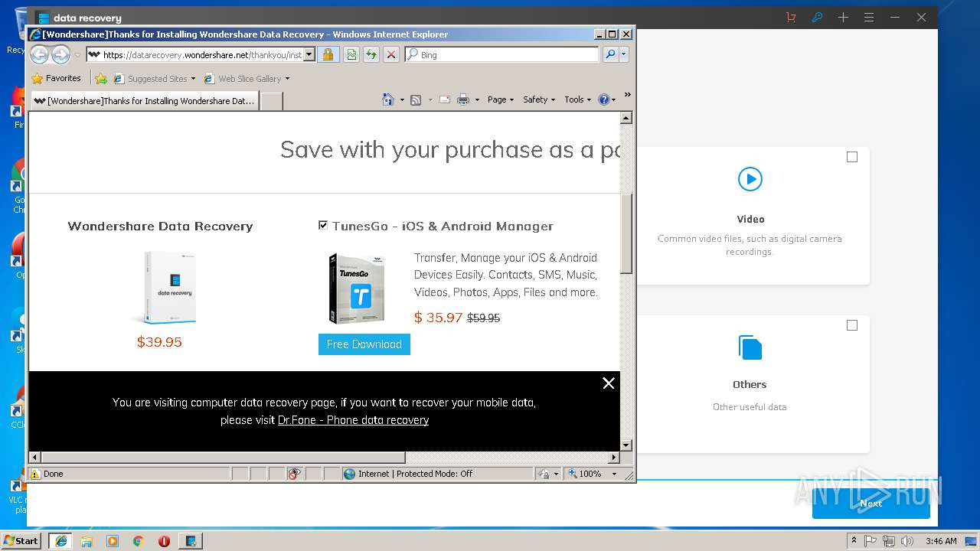Open security report lock icon
This screenshot has height=551, width=980.
pyautogui.click(x=328, y=54)
